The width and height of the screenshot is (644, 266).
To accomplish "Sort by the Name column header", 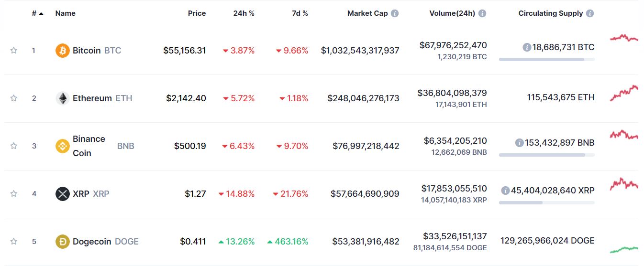I will click(66, 13).
